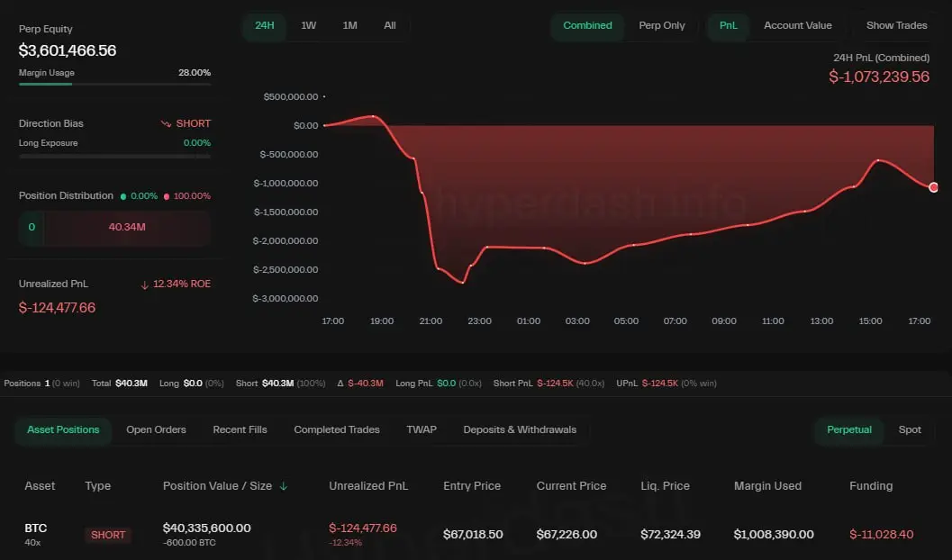Show the All time range
This screenshot has height=560, width=952.
pos(390,25)
